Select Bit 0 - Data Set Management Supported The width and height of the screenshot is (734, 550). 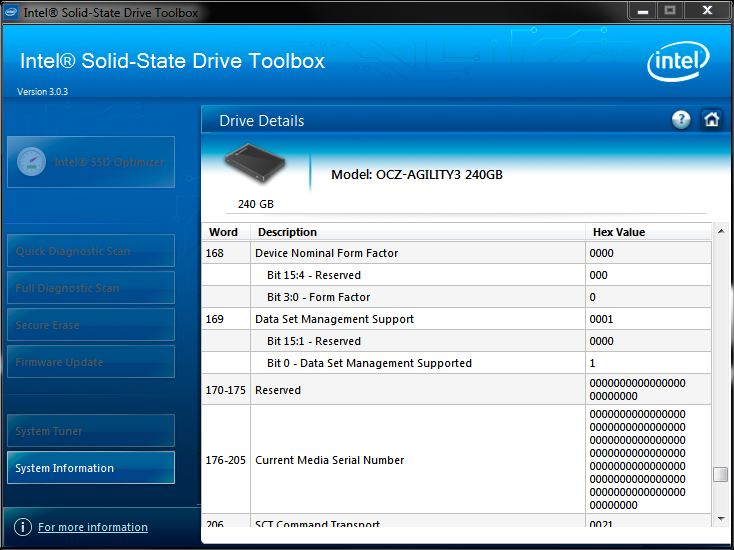point(456,363)
